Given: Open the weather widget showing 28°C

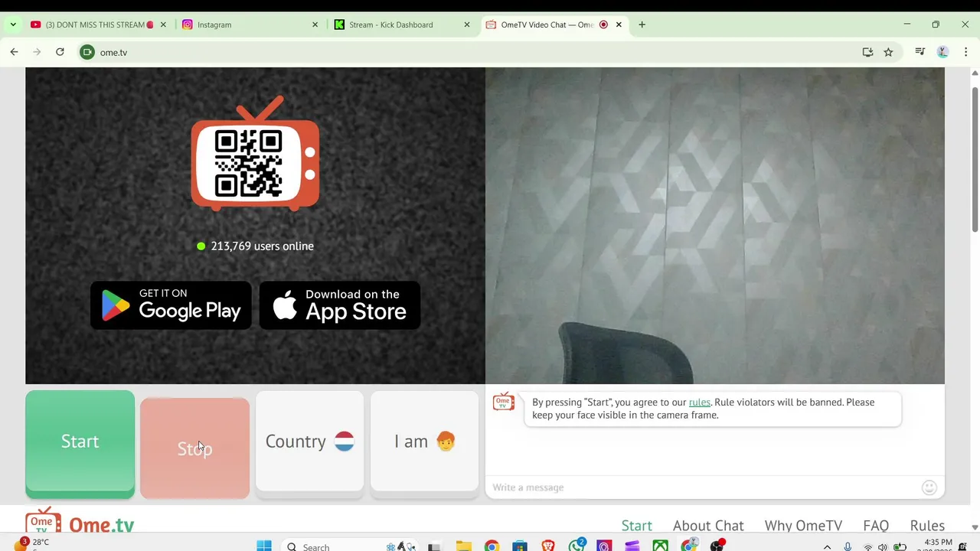Looking at the screenshot, I should (x=31, y=543).
